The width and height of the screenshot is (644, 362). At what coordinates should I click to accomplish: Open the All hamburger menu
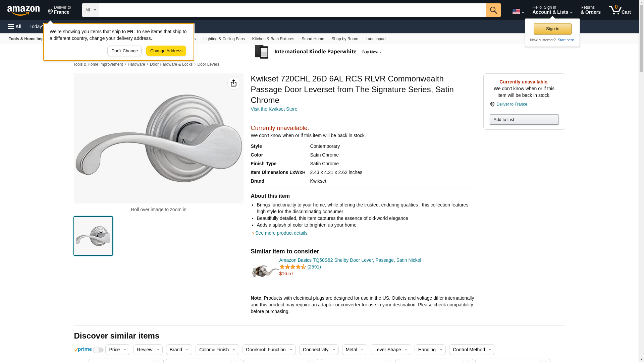(15, 26)
